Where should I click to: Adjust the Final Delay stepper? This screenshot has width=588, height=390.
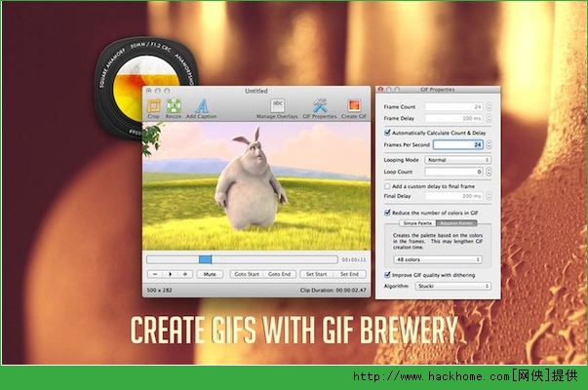(x=489, y=196)
